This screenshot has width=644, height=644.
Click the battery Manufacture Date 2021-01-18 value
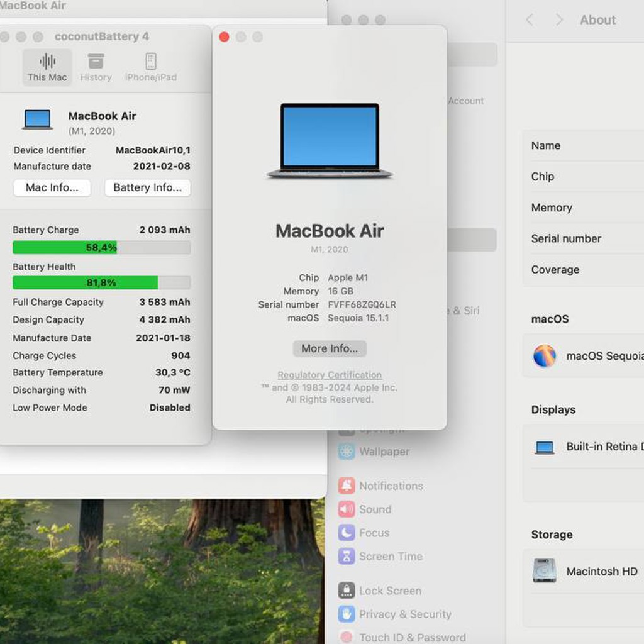[163, 338]
